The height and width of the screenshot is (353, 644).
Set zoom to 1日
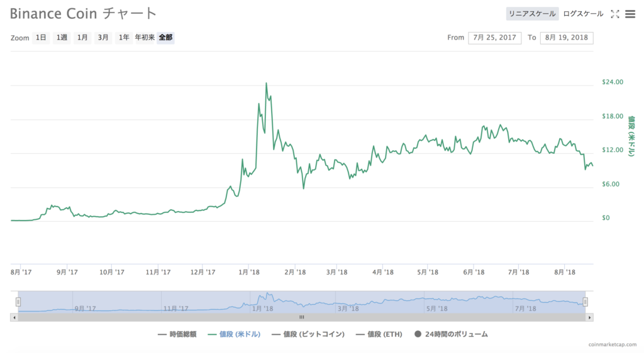pyautogui.click(x=41, y=38)
